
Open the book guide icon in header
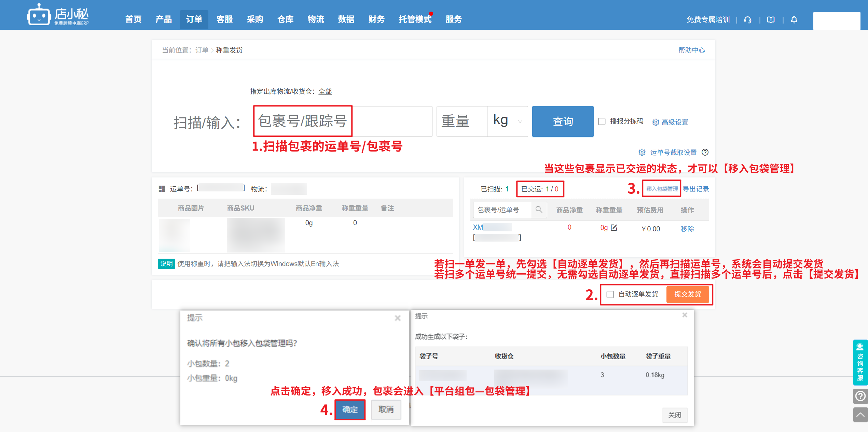point(771,20)
